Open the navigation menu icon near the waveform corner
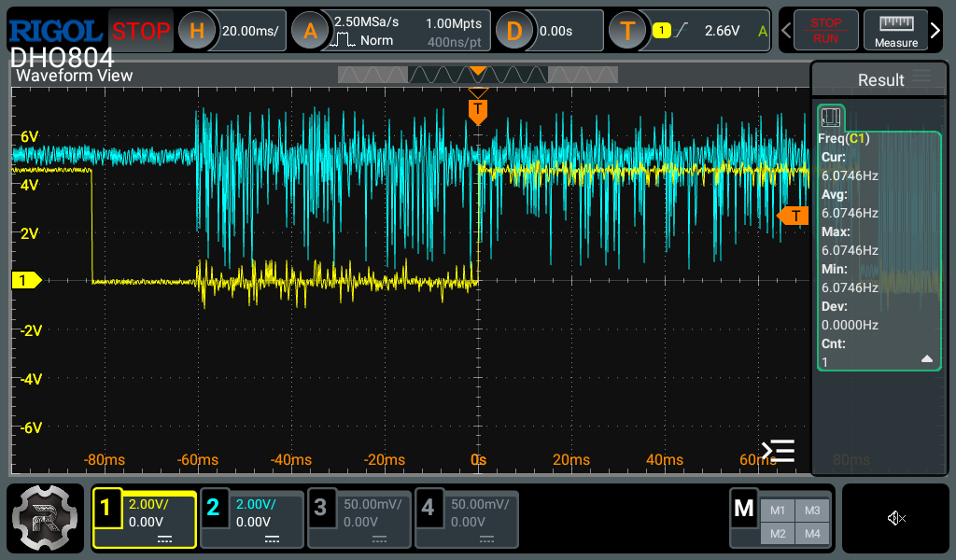 point(779,451)
